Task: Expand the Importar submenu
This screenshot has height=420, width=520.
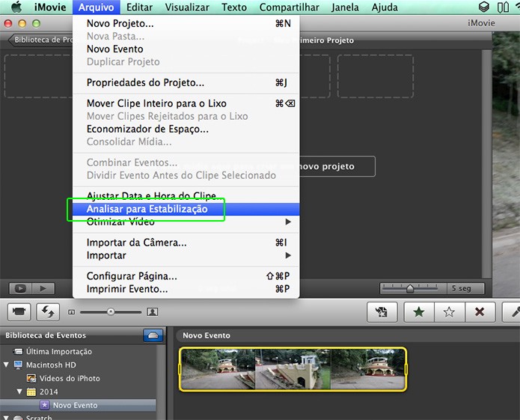Action: [186, 255]
